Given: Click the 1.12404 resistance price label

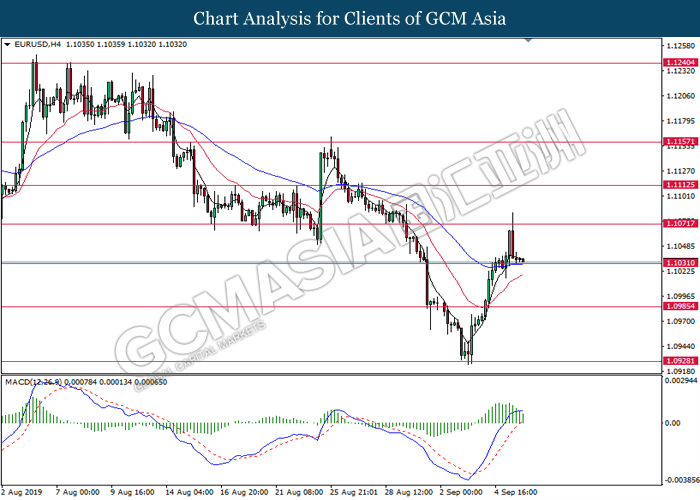Looking at the screenshot, I should [x=680, y=63].
